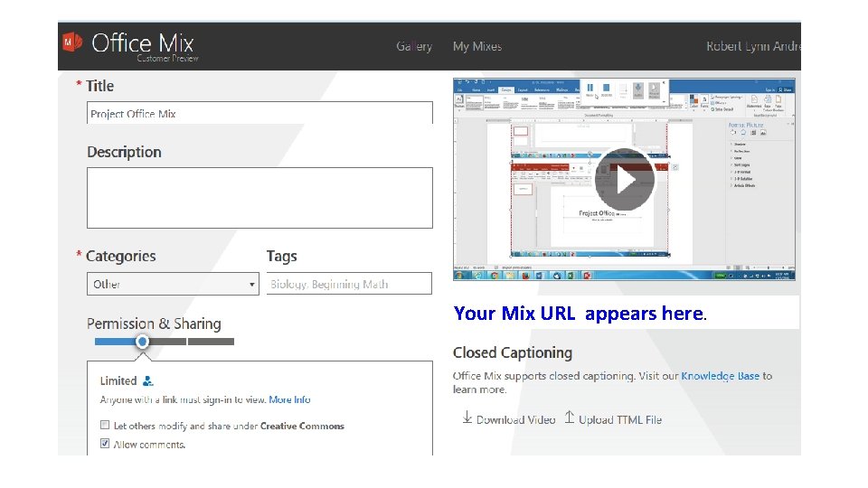Screen dimensions: 868x488
Task: Select the last segment of the sharing slider
Action: click(211, 342)
